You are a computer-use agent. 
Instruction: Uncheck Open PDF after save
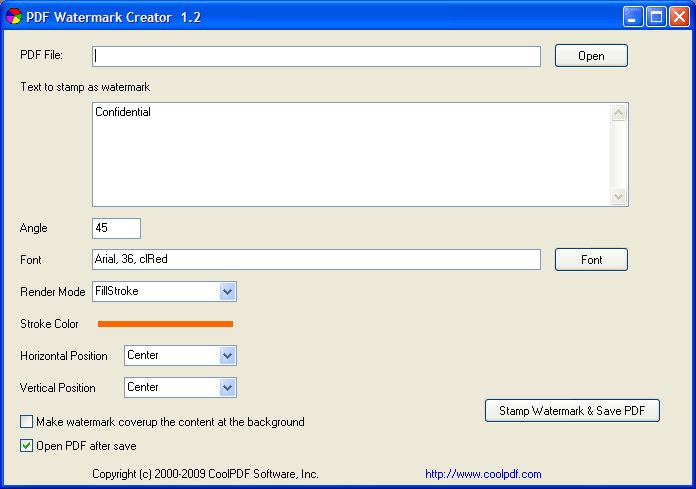point(27,446)
